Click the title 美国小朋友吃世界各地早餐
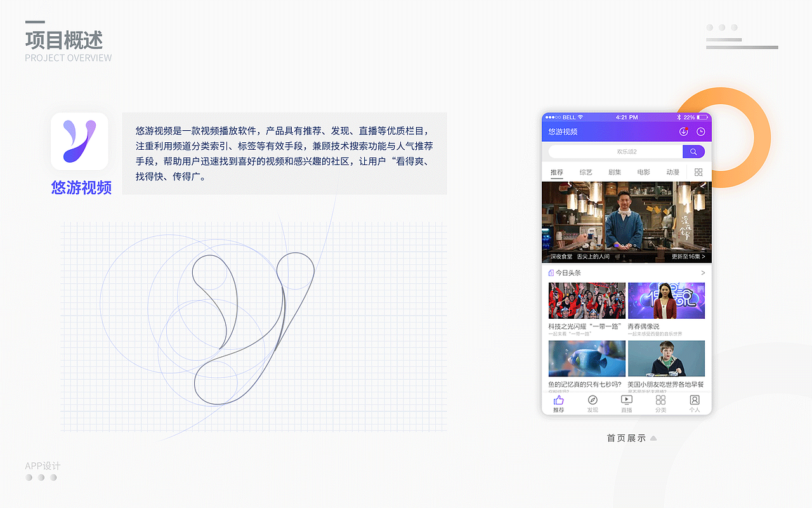Image resolution: width=812 pixels, height=508 pixels. [x=666, y=385]
